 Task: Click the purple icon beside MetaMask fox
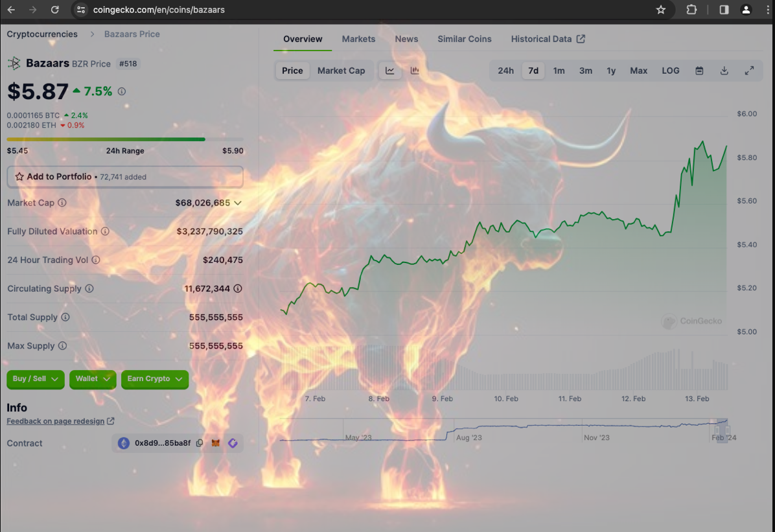point(233,443)
